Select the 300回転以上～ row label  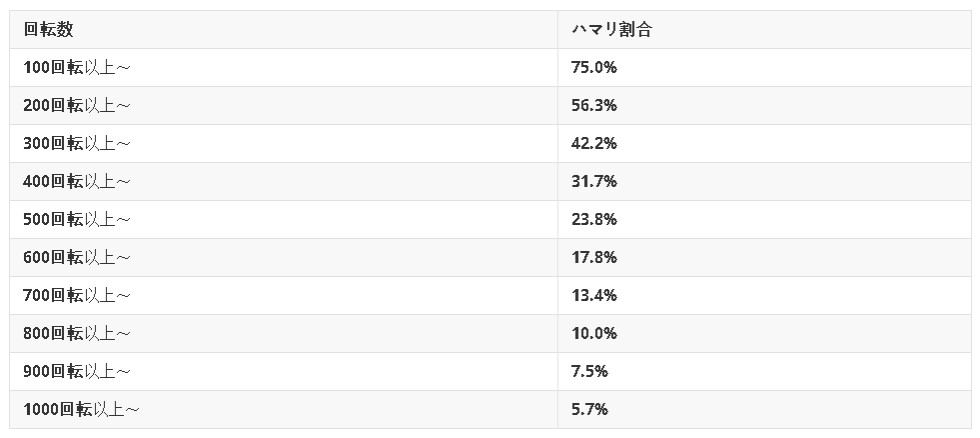77,143
